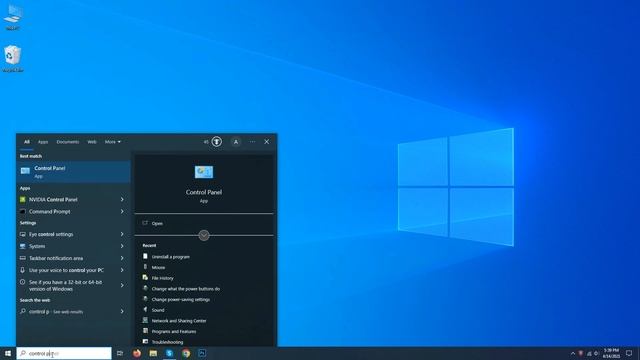This screenshot has height=360, width=640.
Task: Select 'Use your voice to control your PC'
Action: [66, 270]
